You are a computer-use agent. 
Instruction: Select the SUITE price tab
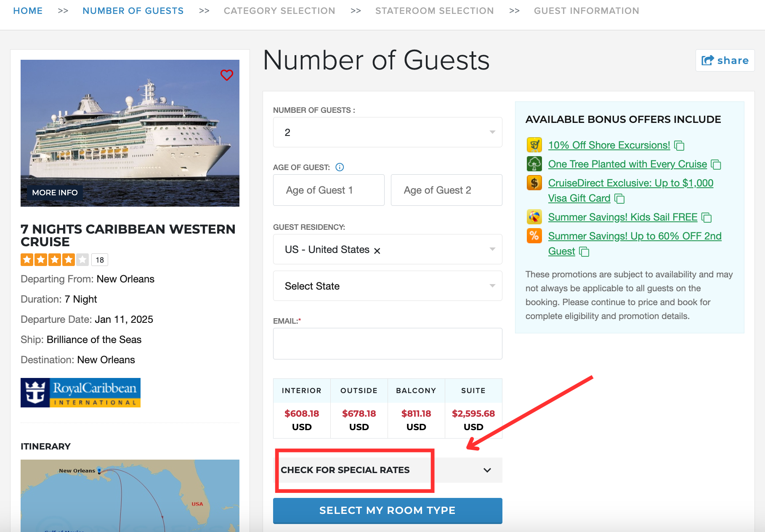click(473, 391)
